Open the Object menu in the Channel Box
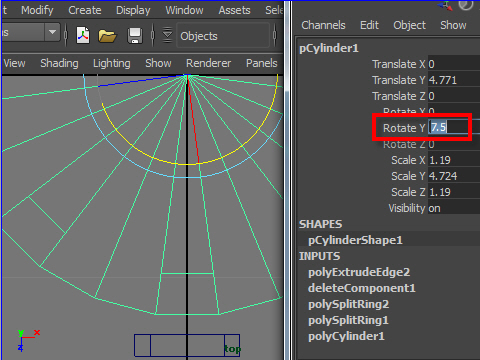This screenshot has width=480, height=360. point(409,25)
